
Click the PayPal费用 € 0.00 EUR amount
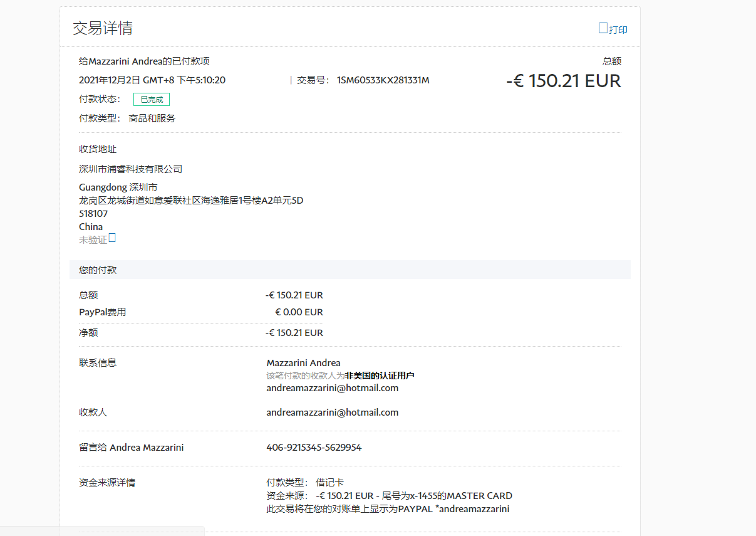(x=299, y=312)
